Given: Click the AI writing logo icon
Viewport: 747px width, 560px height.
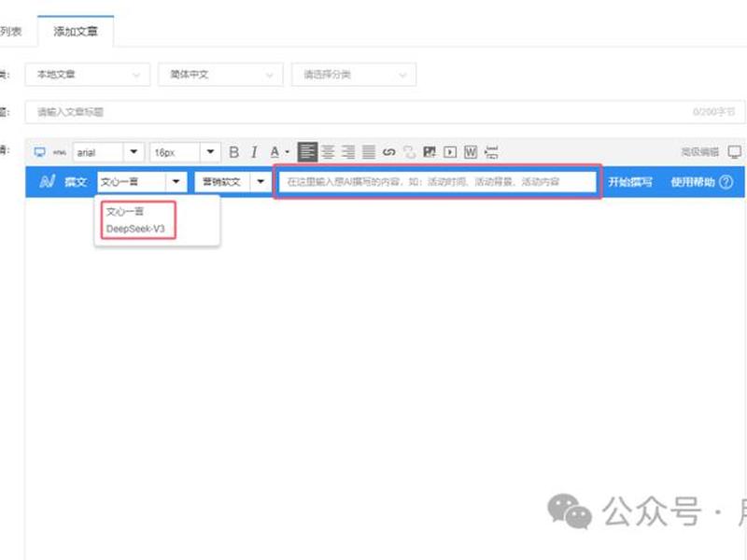Looking at the screenshot, I should (47, 181).
